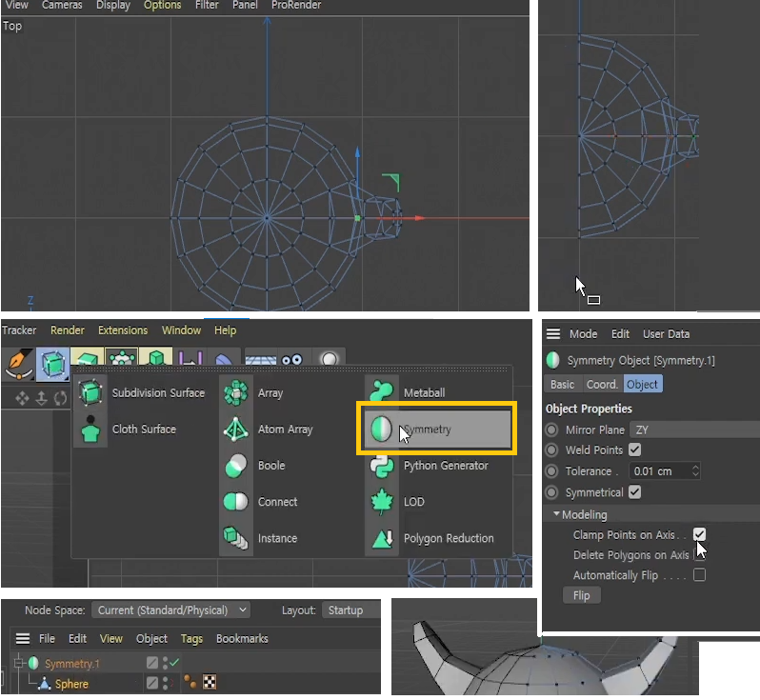Open the Help menu

coord(226,330)
